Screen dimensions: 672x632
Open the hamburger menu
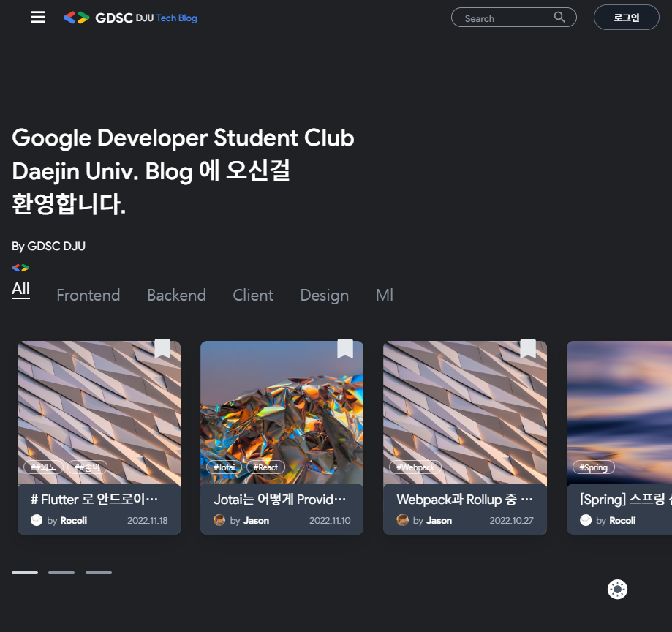click(x=38, y=18)
